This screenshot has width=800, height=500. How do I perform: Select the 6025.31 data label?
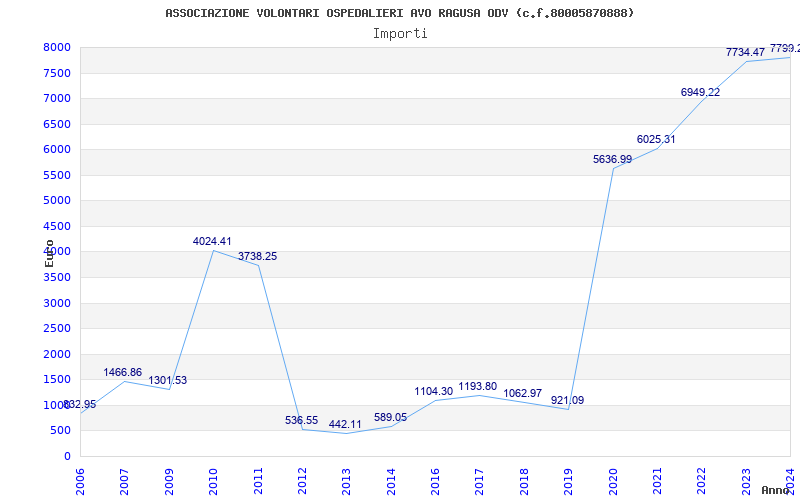[x=656, y=139]
